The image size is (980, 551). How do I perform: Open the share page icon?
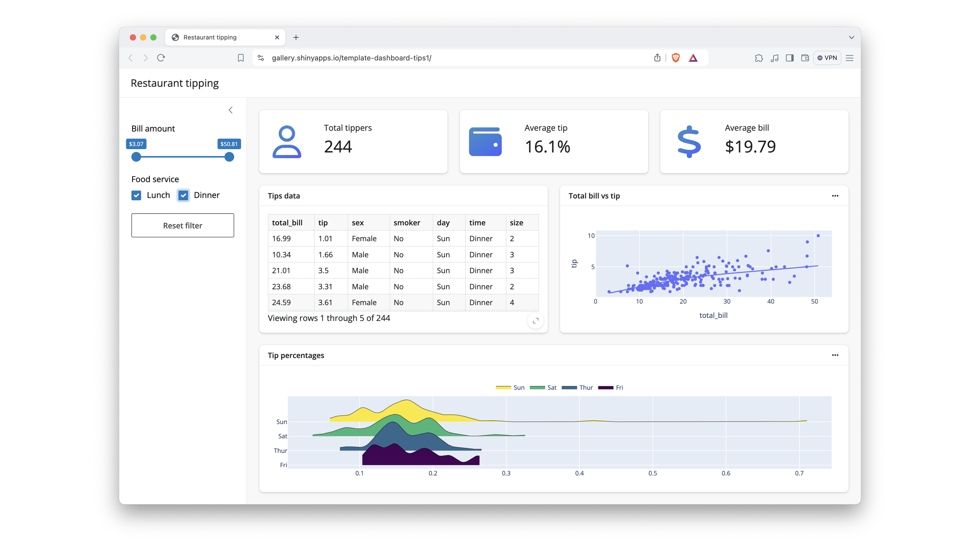(657, 58)
